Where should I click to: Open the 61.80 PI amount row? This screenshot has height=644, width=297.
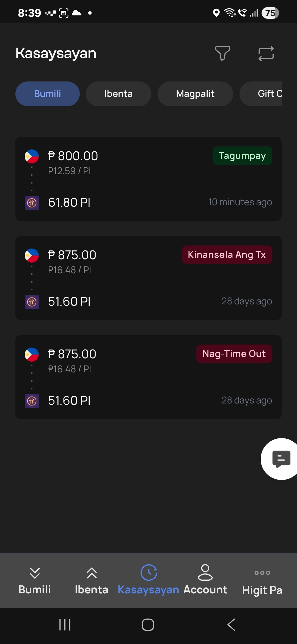click(69, 203)
